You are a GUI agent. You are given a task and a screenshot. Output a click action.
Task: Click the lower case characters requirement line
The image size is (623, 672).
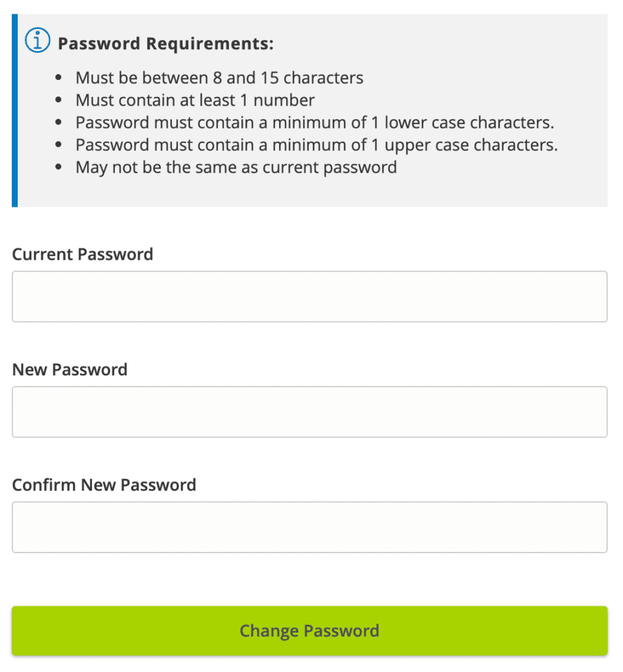(315, 123)
